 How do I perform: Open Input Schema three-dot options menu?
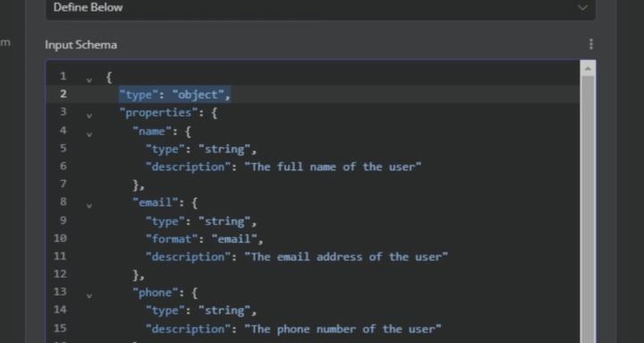591,44
